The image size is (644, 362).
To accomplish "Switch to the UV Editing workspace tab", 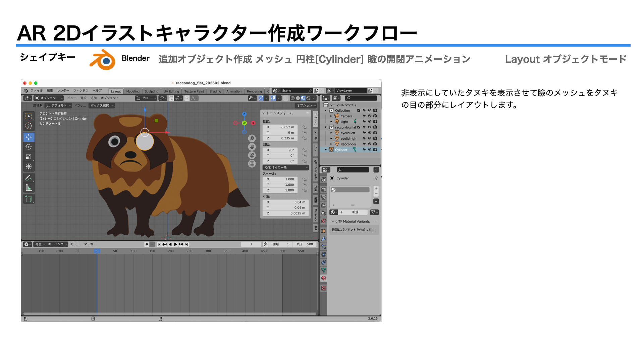I will coord(171,92).
